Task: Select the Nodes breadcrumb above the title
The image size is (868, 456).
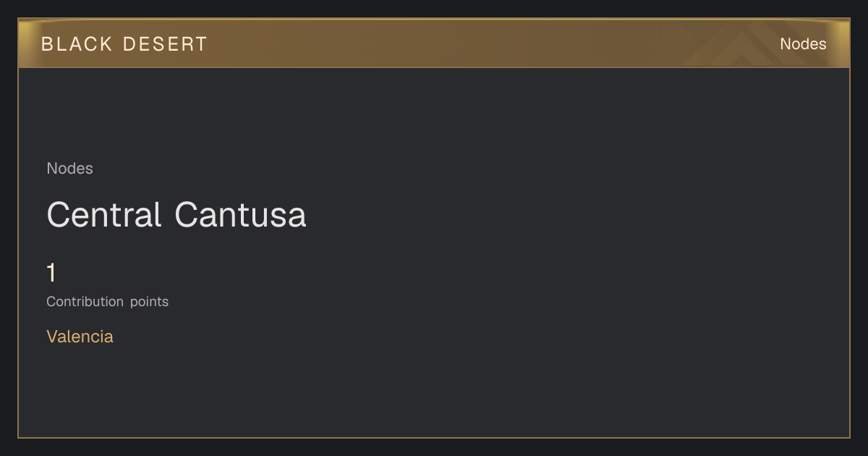Action: tap(69, 169)
